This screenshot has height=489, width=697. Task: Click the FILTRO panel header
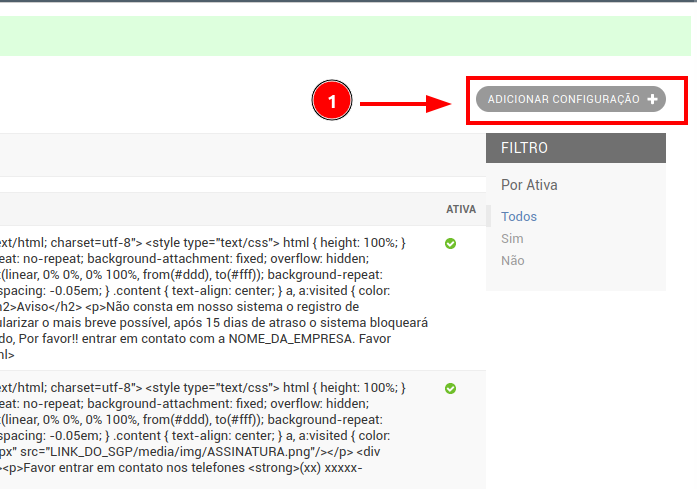point(575,148)
